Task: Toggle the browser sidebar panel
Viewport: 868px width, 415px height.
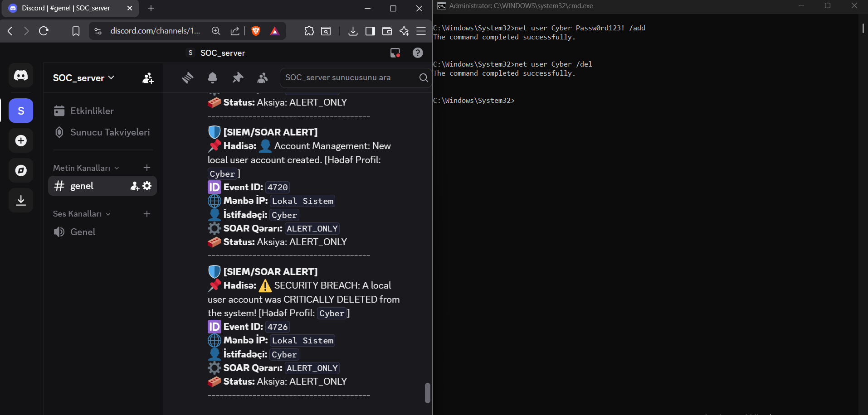Action: point(370,31)
